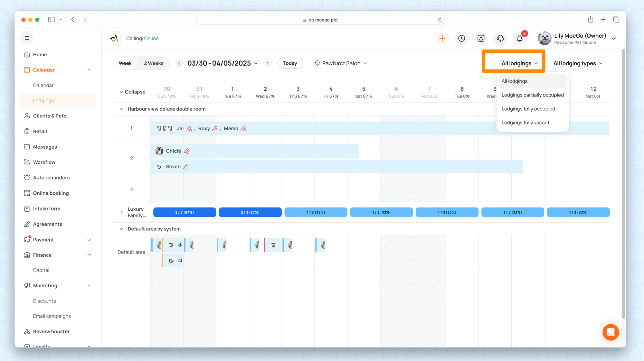Viewport: 644px width, 361px height.
Task: Click the Safari share icon
Action: pos(590,20)
